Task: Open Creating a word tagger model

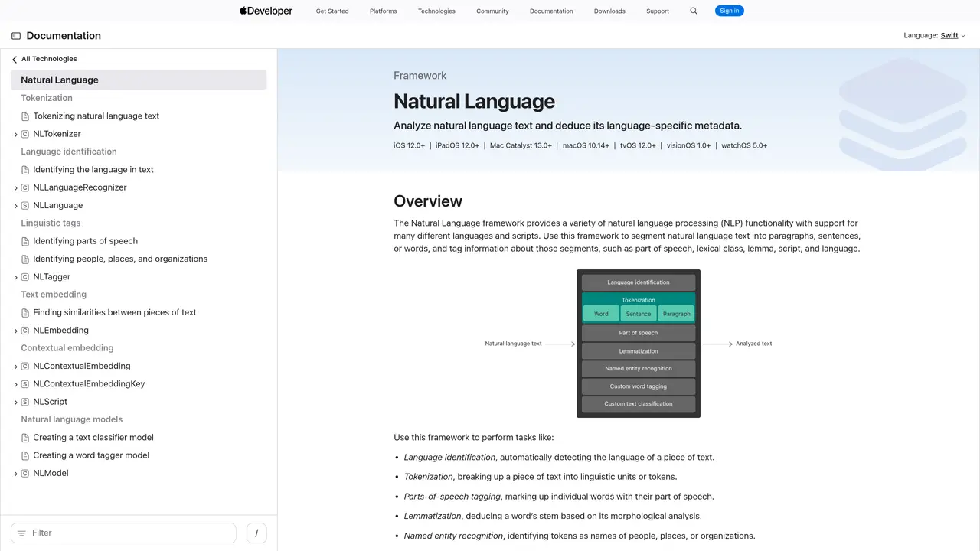Action: [x=91, y=455]
